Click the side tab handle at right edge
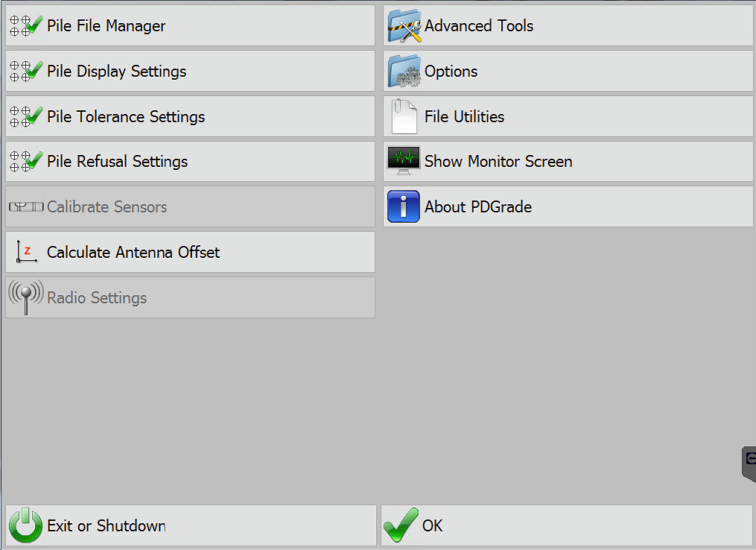756x550 pixels. (x=749, y=463)
